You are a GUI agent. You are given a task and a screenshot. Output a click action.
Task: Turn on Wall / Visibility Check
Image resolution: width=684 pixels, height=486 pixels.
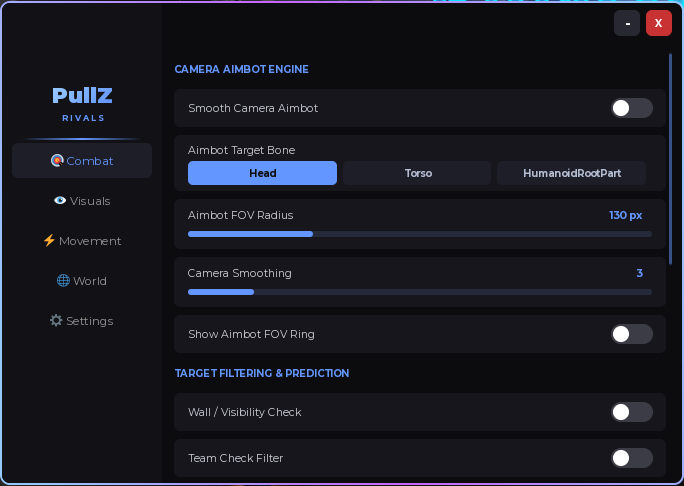click(632, 412)
